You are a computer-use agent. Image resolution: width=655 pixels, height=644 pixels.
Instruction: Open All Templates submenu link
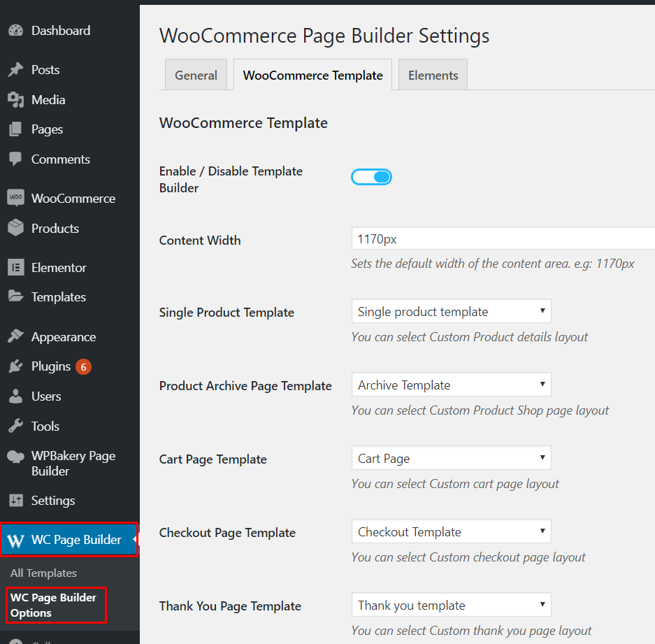(x=43, y=573)
